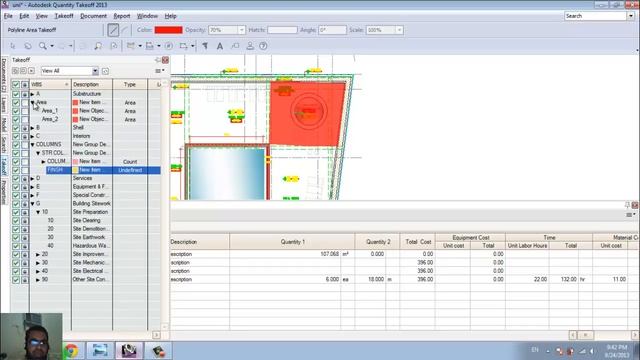
Task: Sort by the WBS column header
Action: pos(50,84)
